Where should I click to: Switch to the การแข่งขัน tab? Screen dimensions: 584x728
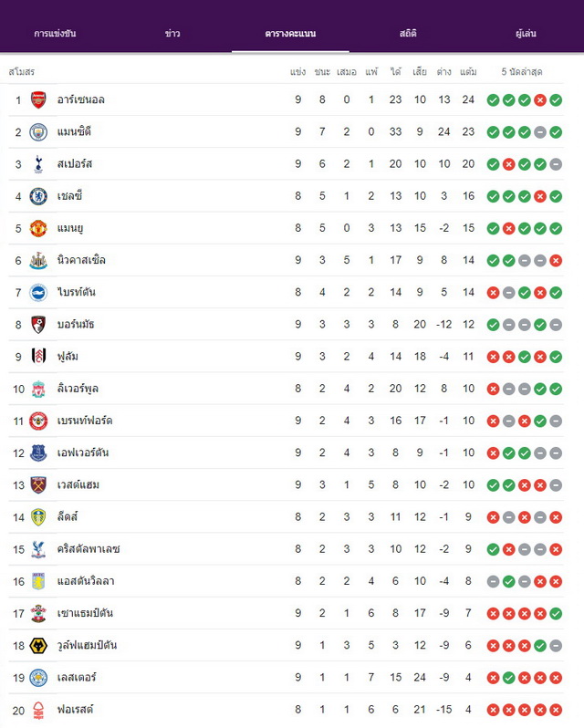55,34
